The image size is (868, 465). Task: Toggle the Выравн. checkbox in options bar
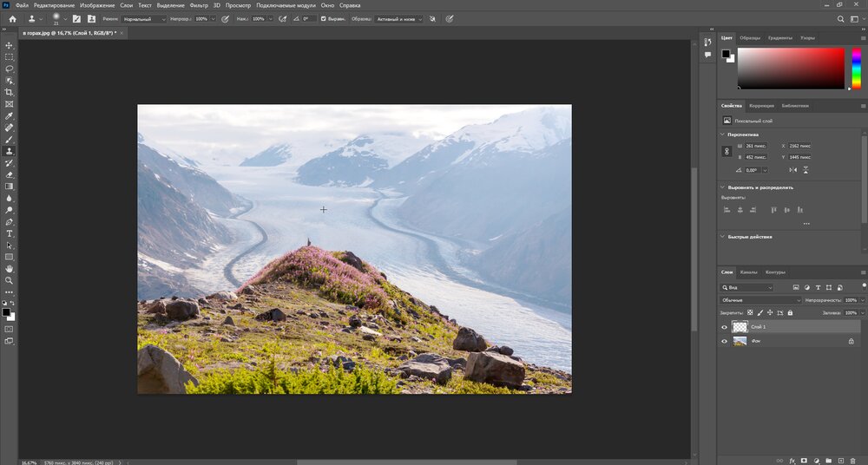click(324, 18)
